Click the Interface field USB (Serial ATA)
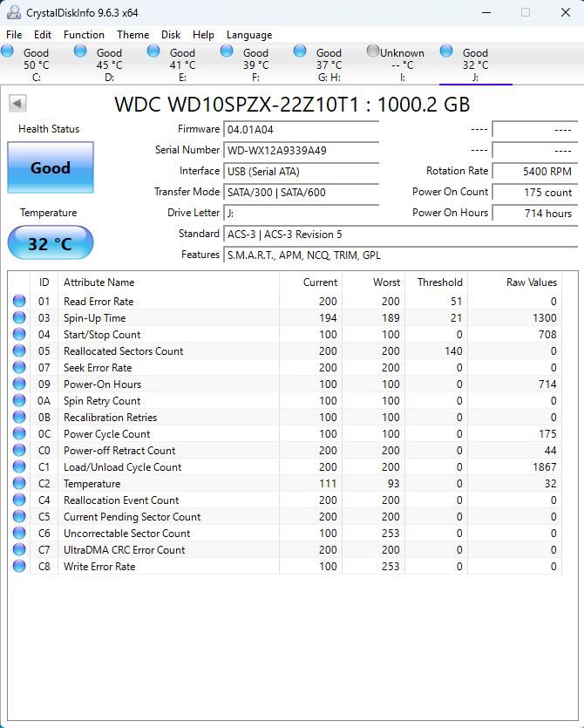 coord(302,171)
